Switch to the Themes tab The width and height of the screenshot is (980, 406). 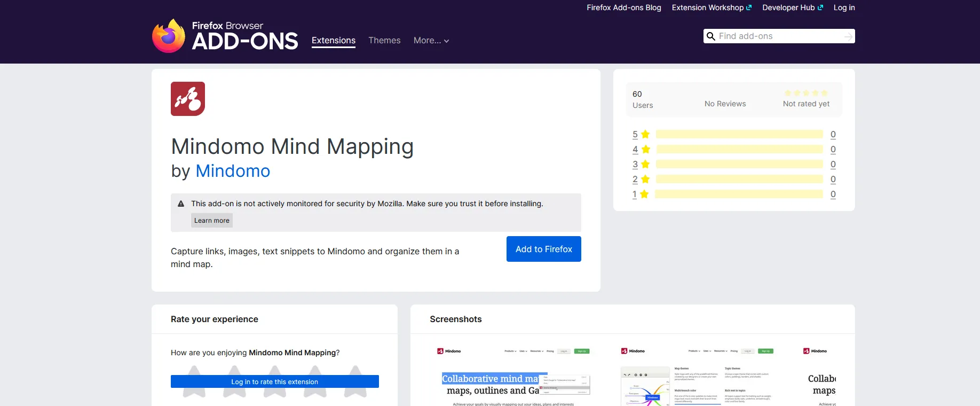[x=384, y=41]
